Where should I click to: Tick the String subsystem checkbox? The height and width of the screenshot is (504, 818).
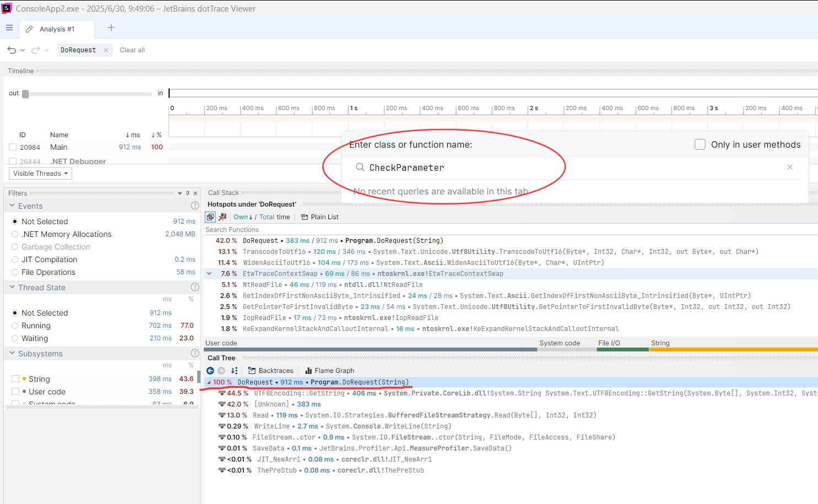point(15,379)
